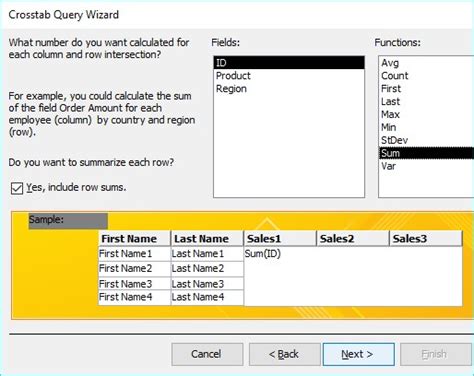Click the First Name sample column header
The width and height of the screenshot is (474, 376).
134,239
